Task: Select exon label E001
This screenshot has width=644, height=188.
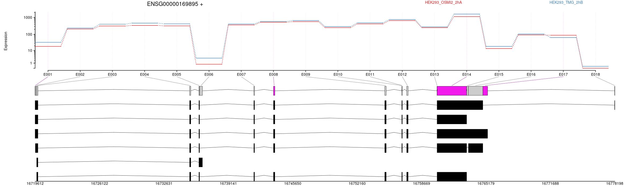Action: tap(48, 74)
